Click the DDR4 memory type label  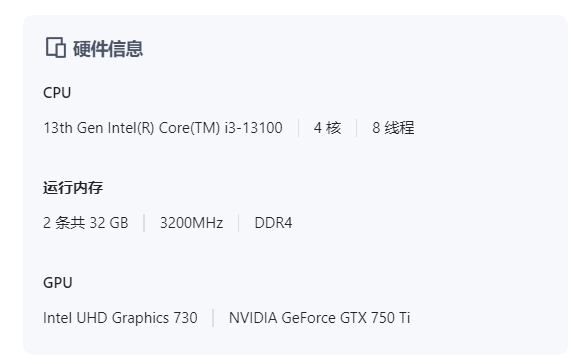click(x=273, y=223)
